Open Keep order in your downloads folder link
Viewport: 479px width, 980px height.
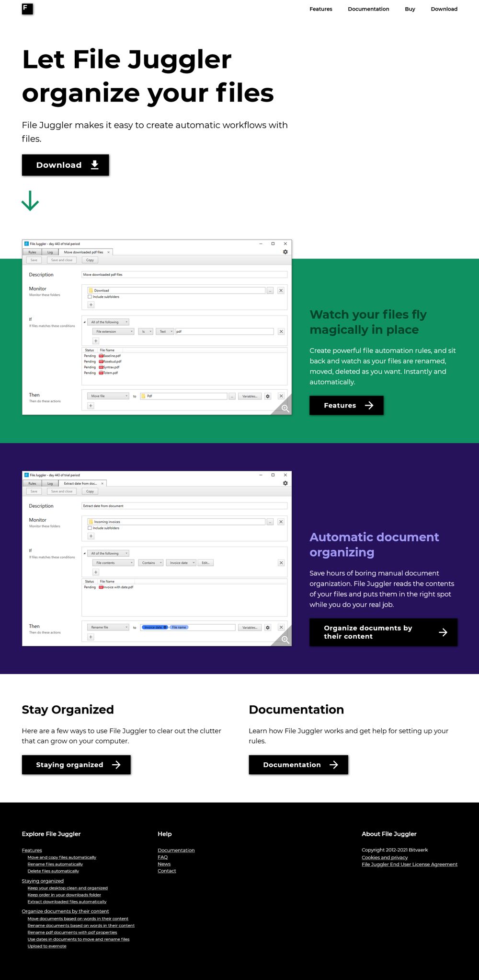pos(64,895)
